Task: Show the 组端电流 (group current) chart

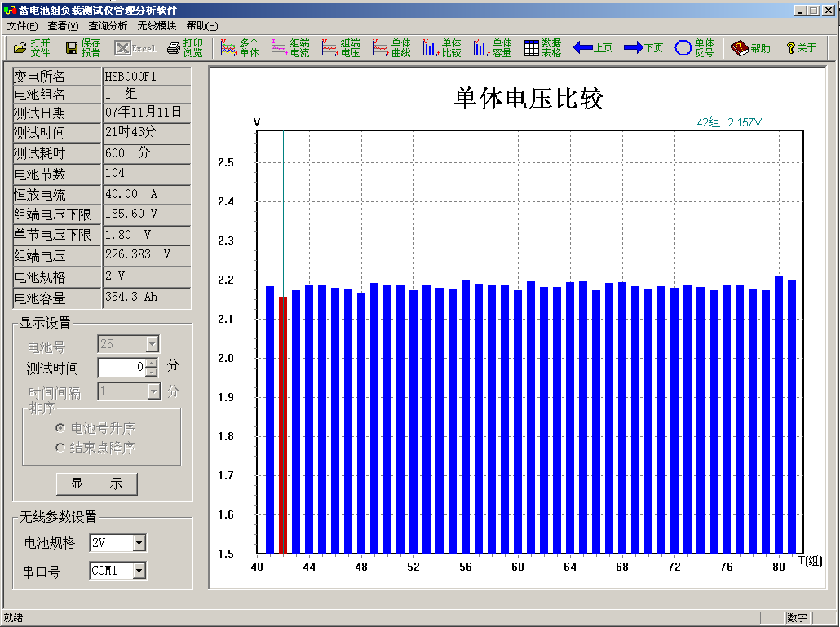Action: [x=290, y=48]
